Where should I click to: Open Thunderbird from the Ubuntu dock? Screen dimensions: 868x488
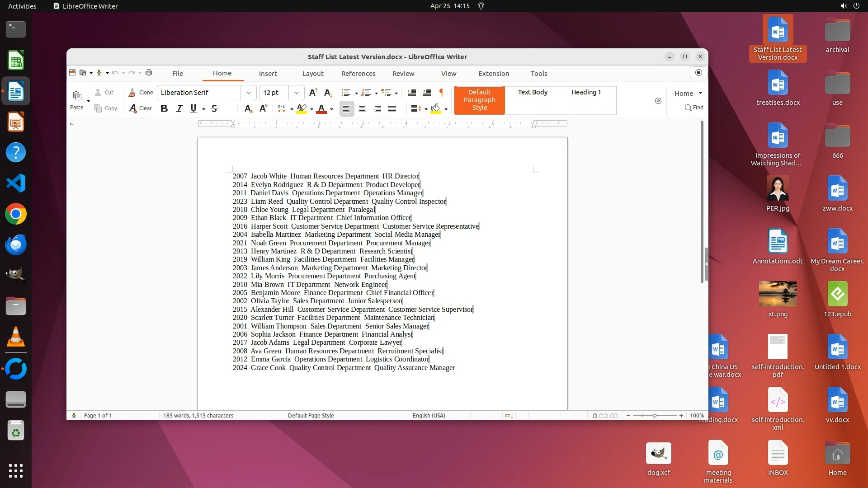[x=16, y=244]
